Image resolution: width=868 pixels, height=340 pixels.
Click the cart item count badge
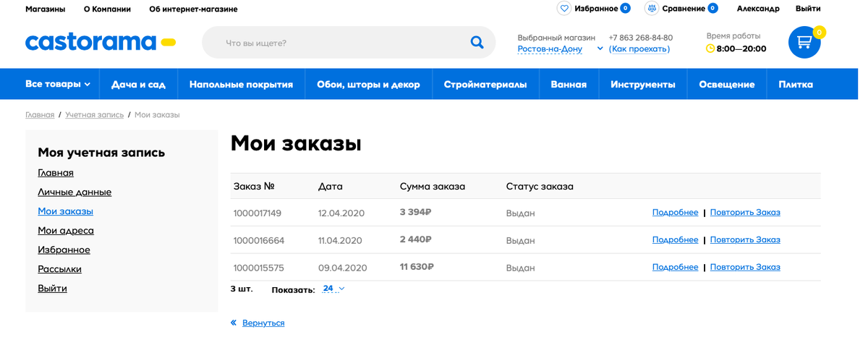click(x=819, y=32)
